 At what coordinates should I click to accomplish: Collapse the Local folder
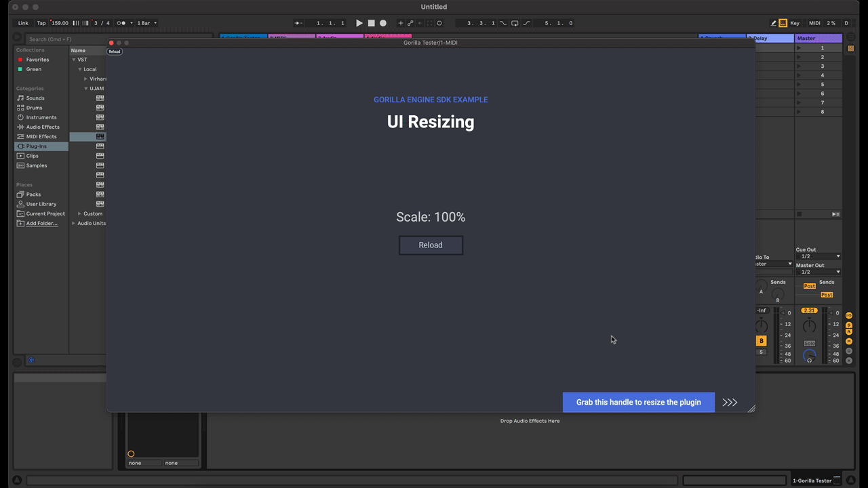click(80, 69)
